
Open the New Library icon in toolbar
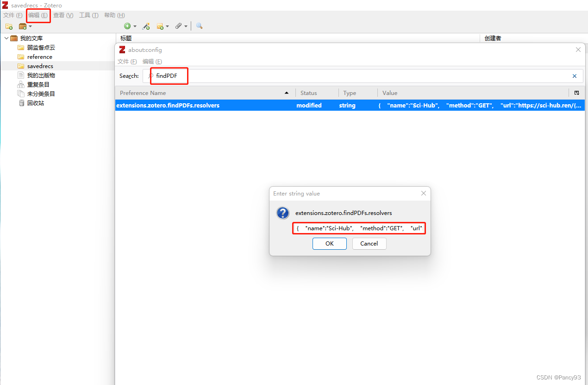(x=22, y=26)
